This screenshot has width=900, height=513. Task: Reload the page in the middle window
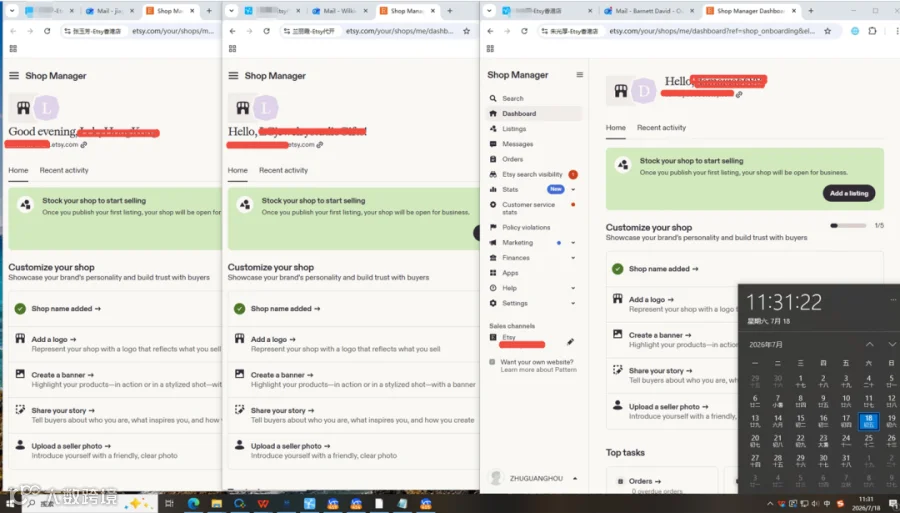tap(266, 31)
